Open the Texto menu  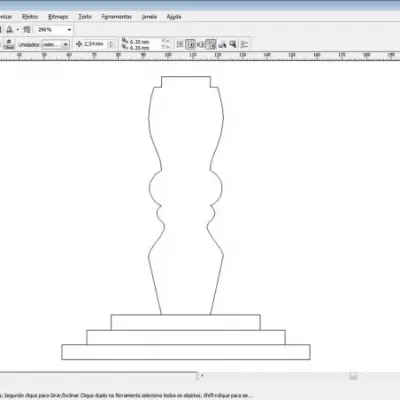85,16
